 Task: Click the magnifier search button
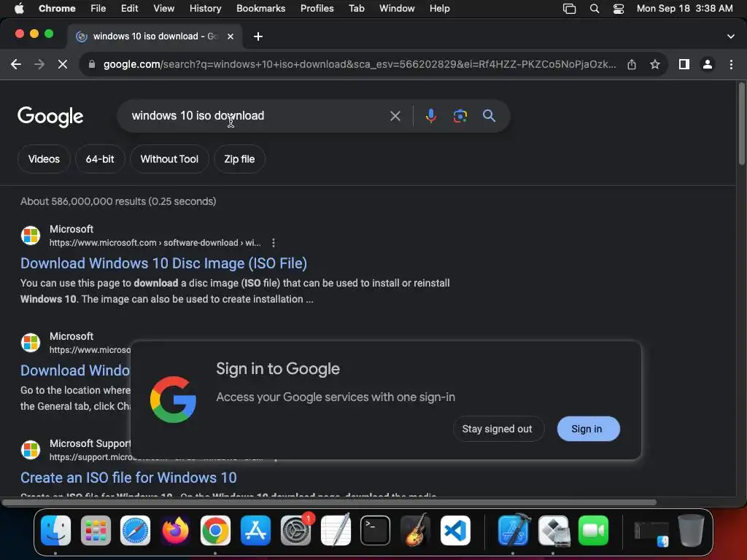[x=489, y=116]
